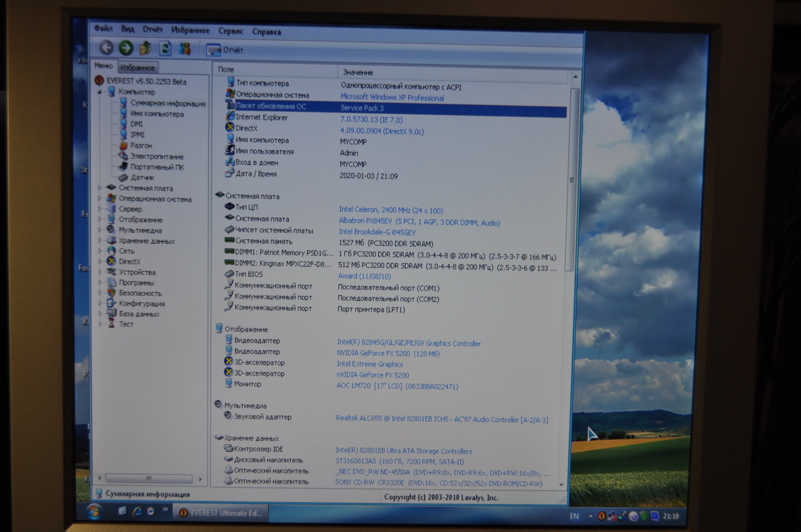This screenshot has width=801, height=532.
Task: Click the Безопасность shield icon
Action: coord(111,292)
